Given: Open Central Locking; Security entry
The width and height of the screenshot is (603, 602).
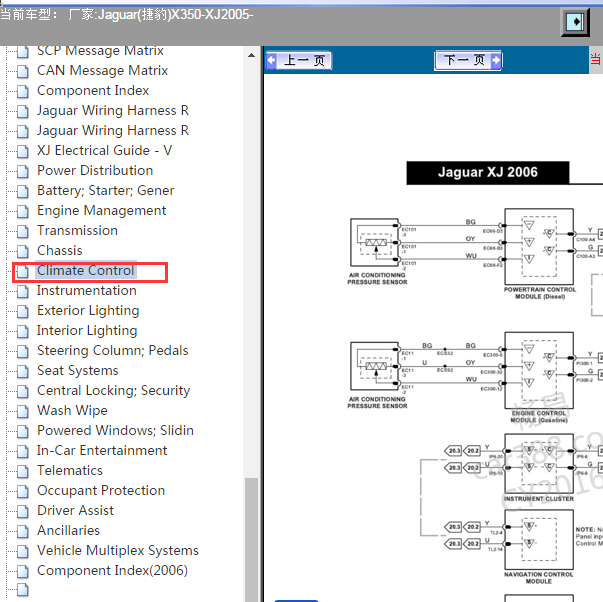Looking at the screenshot, I should pyautogui.click(x=113, y=390).
